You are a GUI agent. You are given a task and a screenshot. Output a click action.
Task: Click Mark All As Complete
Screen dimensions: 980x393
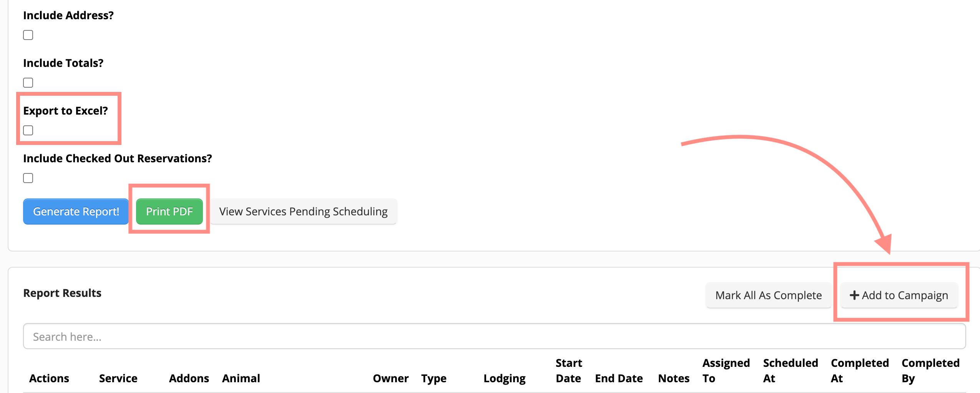pos(768,295)
